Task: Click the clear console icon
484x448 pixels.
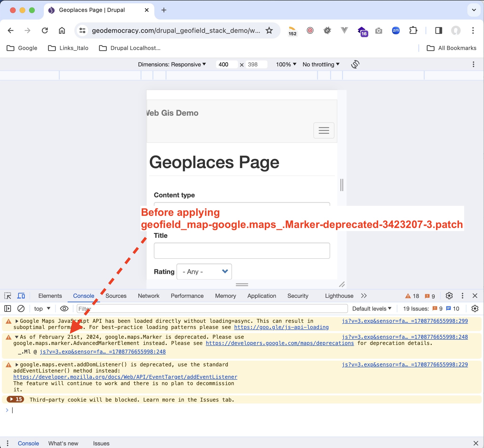Action: point(21,309)
